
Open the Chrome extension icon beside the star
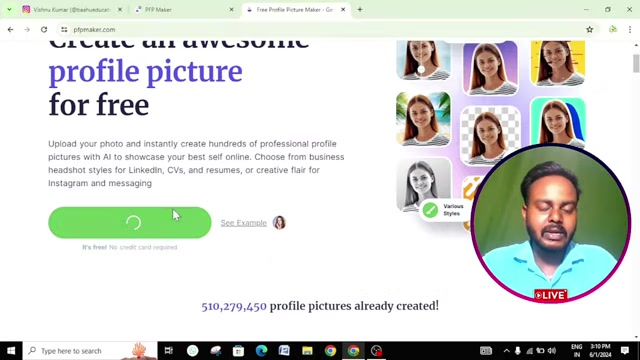[613, 29]
